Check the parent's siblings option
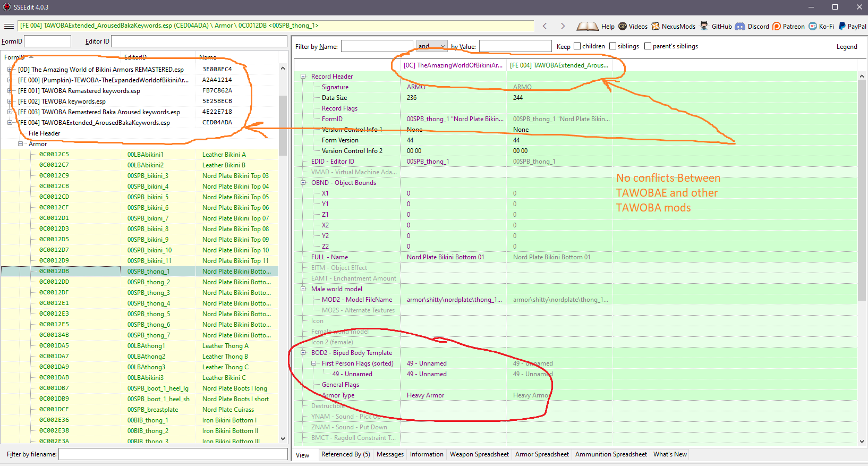 pos(648,46)
